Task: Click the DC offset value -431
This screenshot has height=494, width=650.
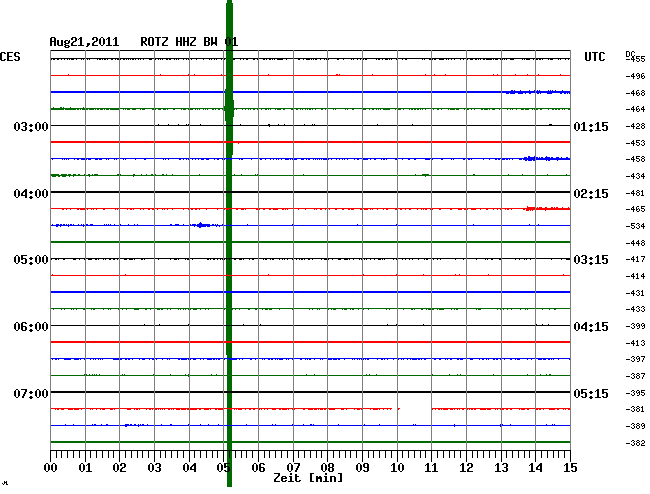Action: click(635, 293)
